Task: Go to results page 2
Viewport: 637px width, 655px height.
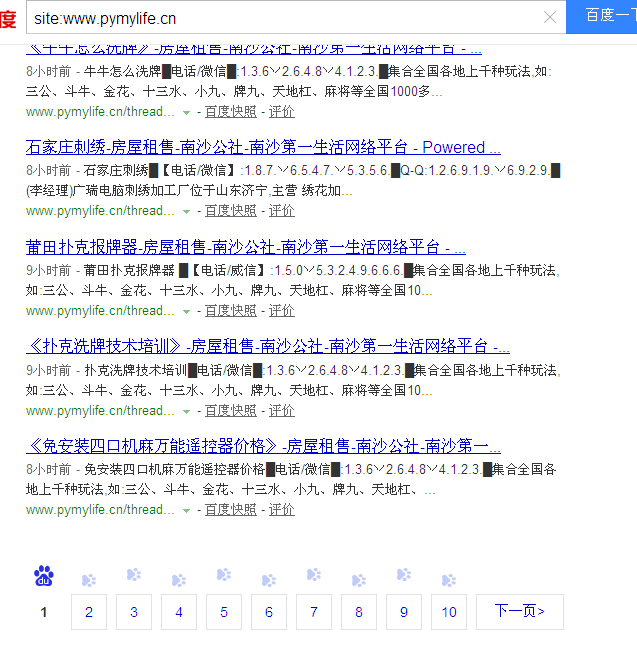Action: (x=89, y=612)
